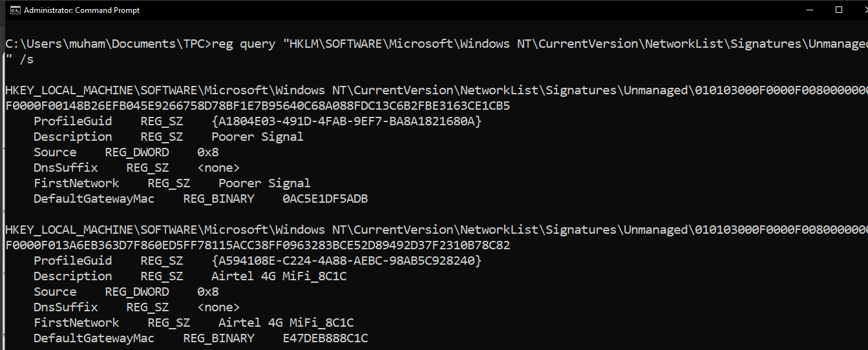Screen dimensions: 868x350
Task: Maximize the Command Prompt window
Action: [x=839, y=10]
